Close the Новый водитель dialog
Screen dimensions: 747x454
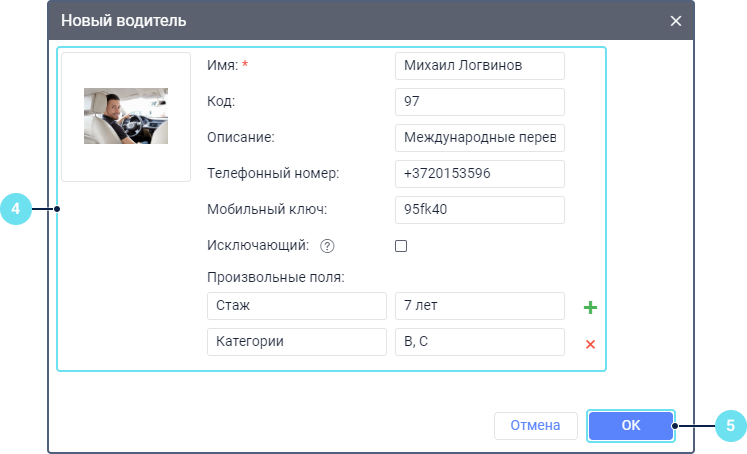676,21
